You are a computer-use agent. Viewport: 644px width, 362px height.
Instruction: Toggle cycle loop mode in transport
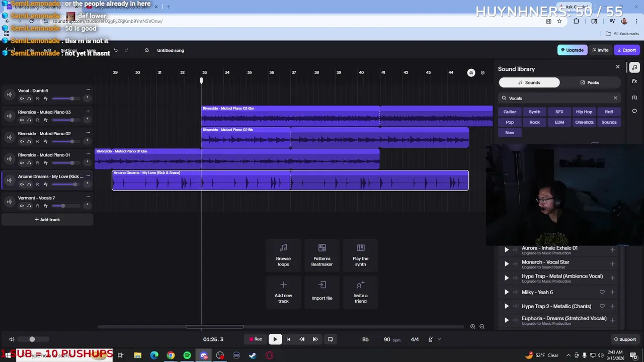tap(330, 339)
